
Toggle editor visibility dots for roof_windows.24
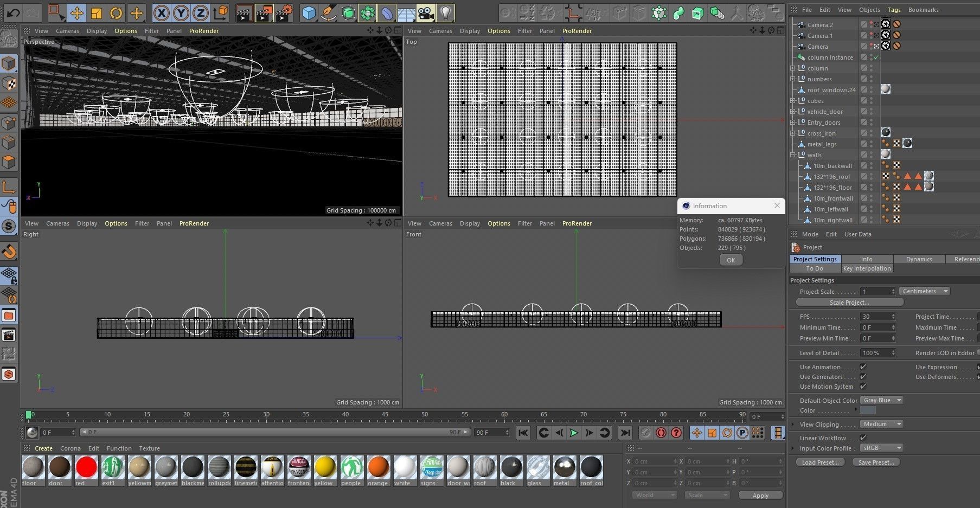(872, 90)
